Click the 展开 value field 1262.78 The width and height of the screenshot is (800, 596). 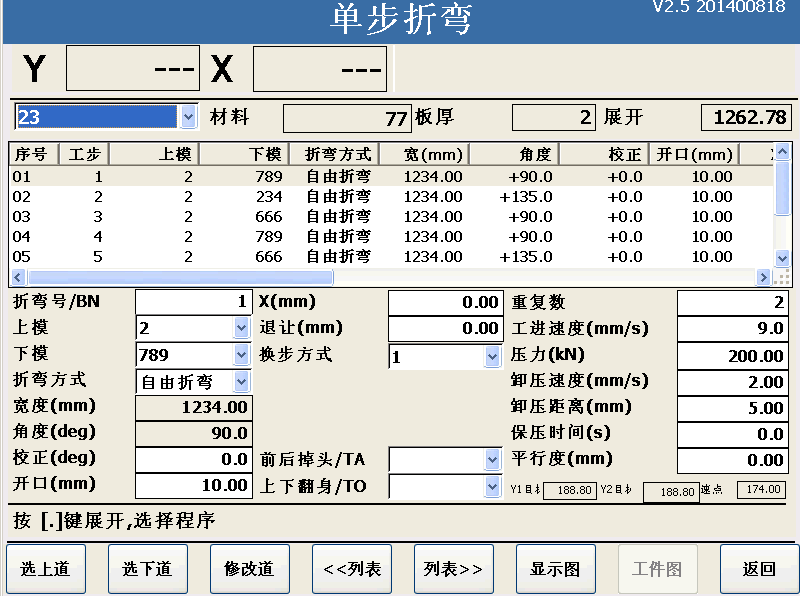tap(746, 117)
